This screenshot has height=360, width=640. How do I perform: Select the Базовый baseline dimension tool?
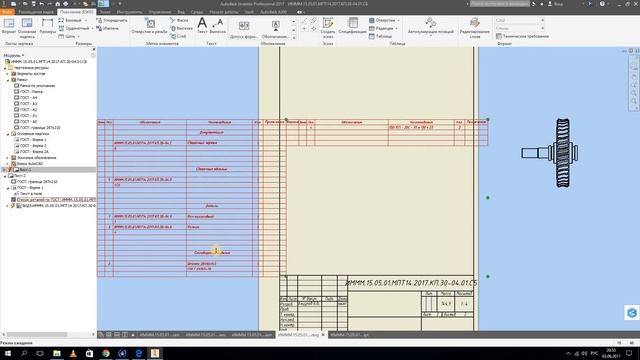coord(70,20)
